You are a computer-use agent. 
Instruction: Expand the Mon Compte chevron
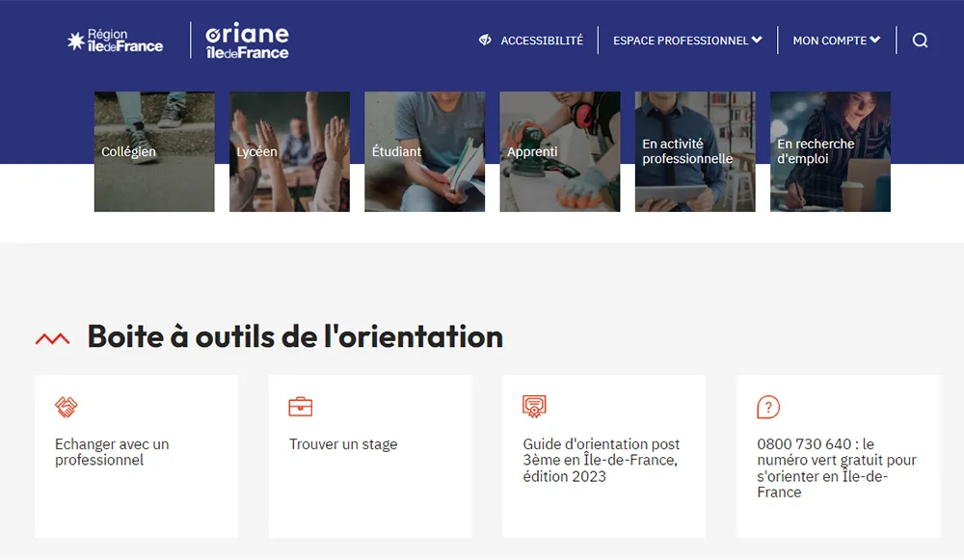(x=875, y=40)
